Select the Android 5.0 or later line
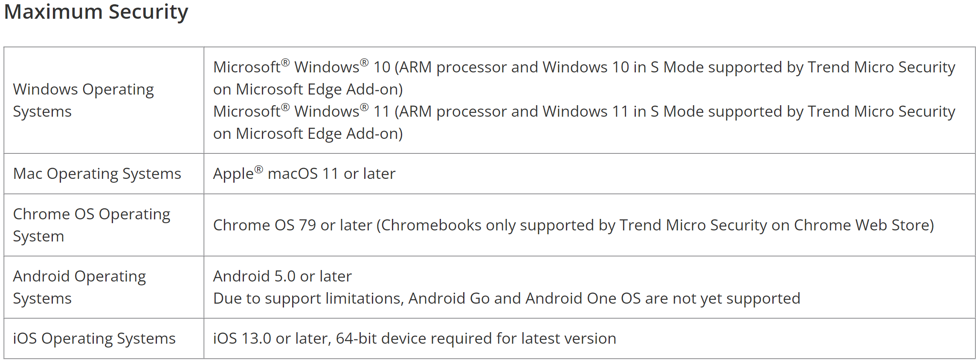Viewport: 980px width, 362px height. [282, 276]
